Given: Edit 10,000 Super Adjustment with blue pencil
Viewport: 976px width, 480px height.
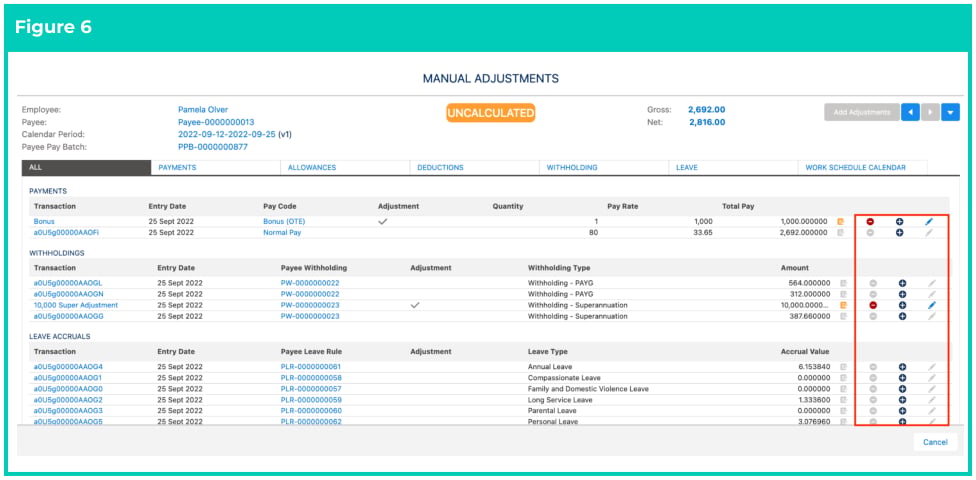Looking at the screenshot, I should tap(932, 306).
